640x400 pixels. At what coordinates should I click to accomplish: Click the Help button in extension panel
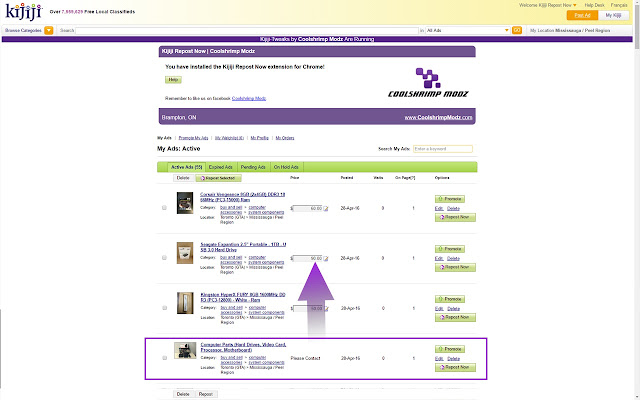coord(173,80)
